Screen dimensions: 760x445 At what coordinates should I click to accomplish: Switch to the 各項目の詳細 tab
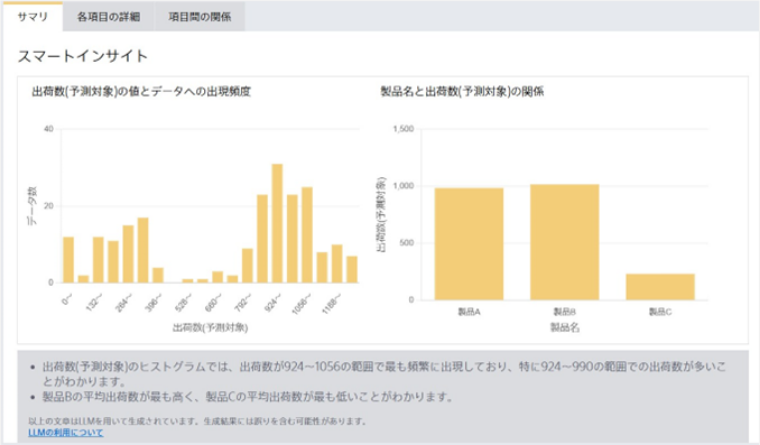108,16
